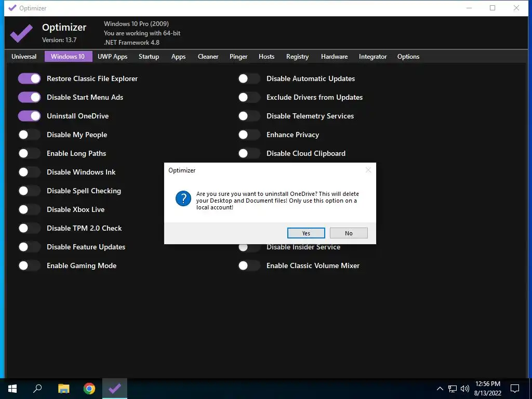Click the 'Version: 13.7' text
This screenshot has width=532, height=399.
[59, 40]
